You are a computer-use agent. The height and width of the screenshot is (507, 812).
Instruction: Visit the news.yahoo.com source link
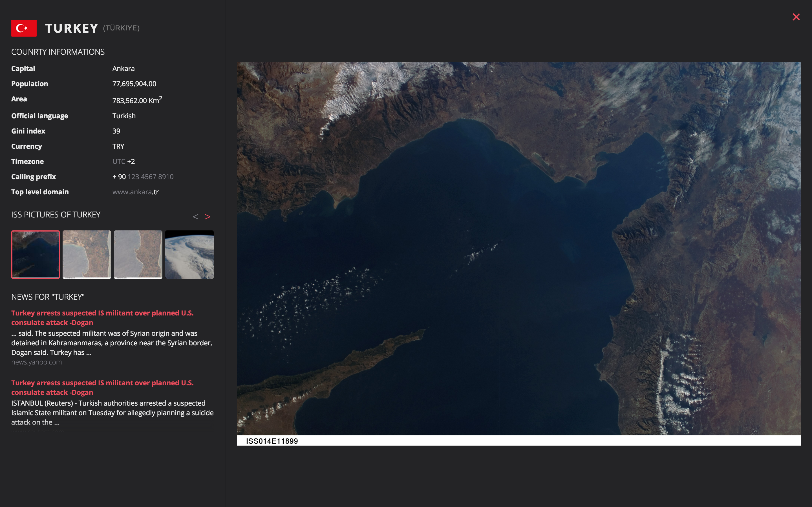click(x=37, y=362)
